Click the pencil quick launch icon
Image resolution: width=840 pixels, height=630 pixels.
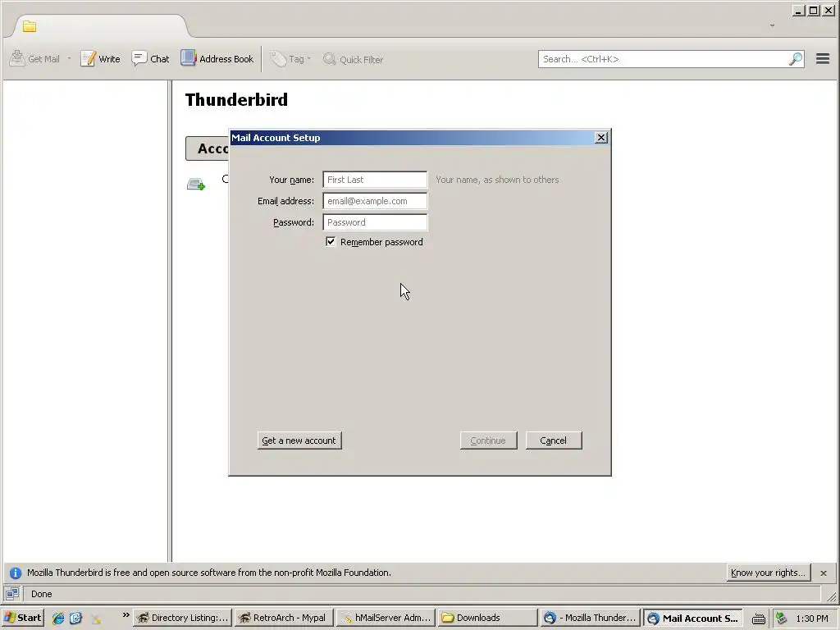click(95, 619)
